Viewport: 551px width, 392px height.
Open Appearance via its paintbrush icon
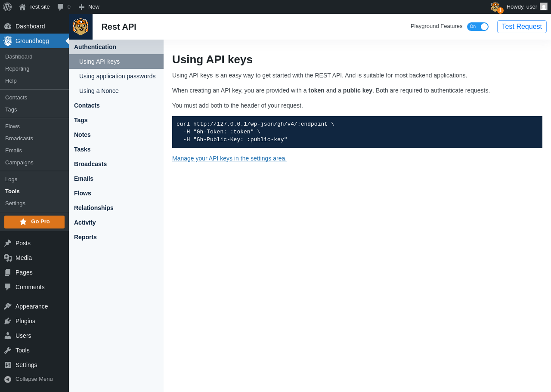8,306
